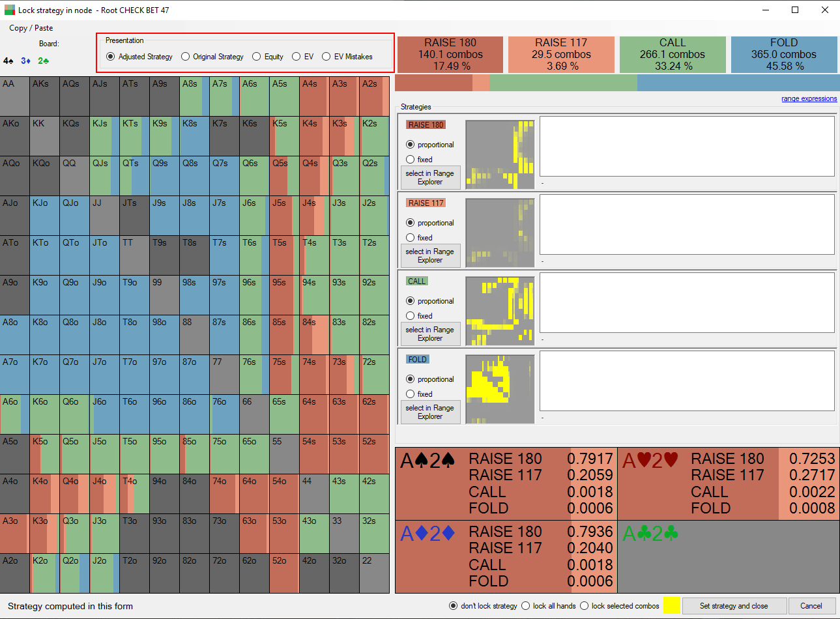Select lock selected combos option
840x619 pixels.
click(x=619, y=606)
